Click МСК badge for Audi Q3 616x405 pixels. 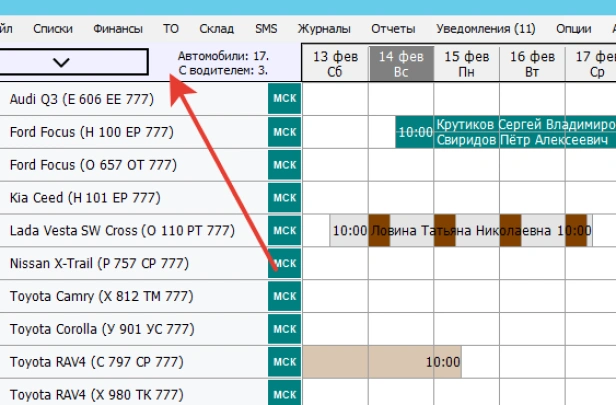(285, 99)
